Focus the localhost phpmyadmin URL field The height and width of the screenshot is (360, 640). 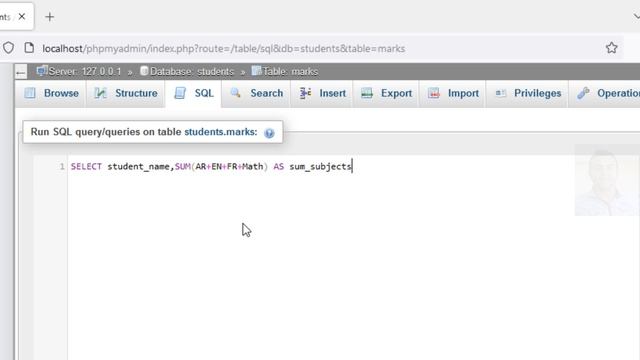point(224,49)
